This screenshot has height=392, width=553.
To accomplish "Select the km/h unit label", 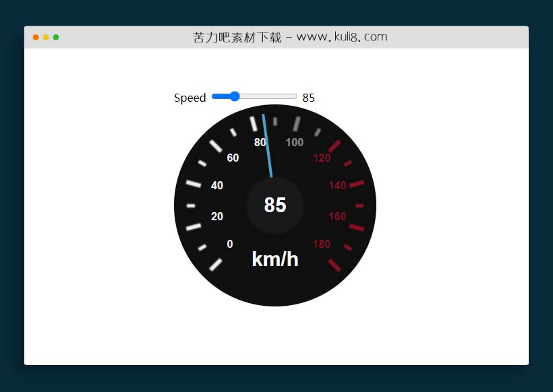I will (x=275, y=259).
